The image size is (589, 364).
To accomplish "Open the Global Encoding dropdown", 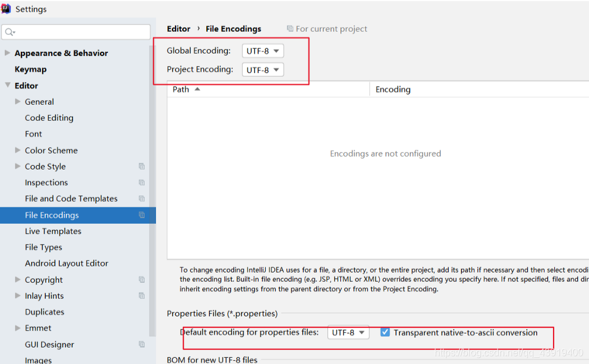I will (263, 51).
